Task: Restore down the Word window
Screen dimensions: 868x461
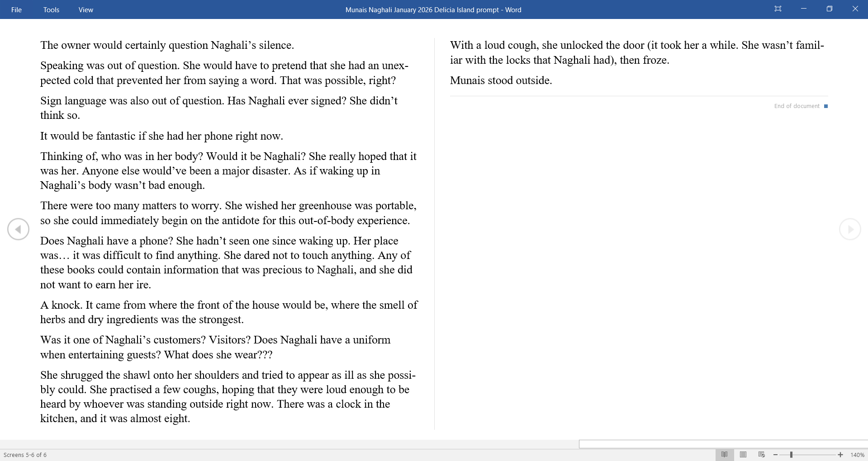Action: [x=829, y=9]
